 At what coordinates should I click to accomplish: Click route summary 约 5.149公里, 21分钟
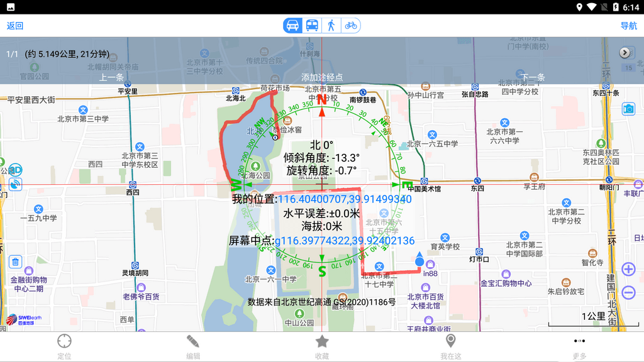[x=67, y=54]
